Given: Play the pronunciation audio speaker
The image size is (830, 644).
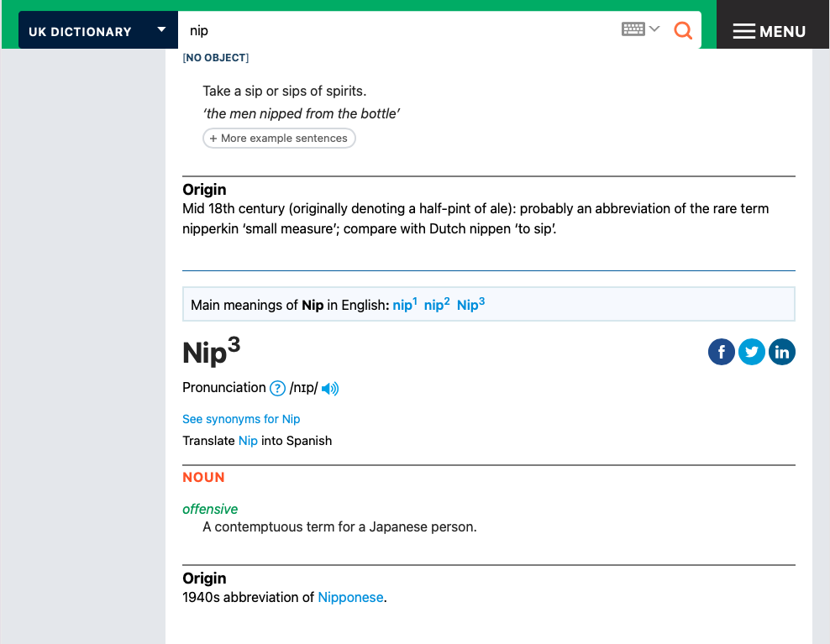Looking at the screenshot, I should click(x=330, y=388).
